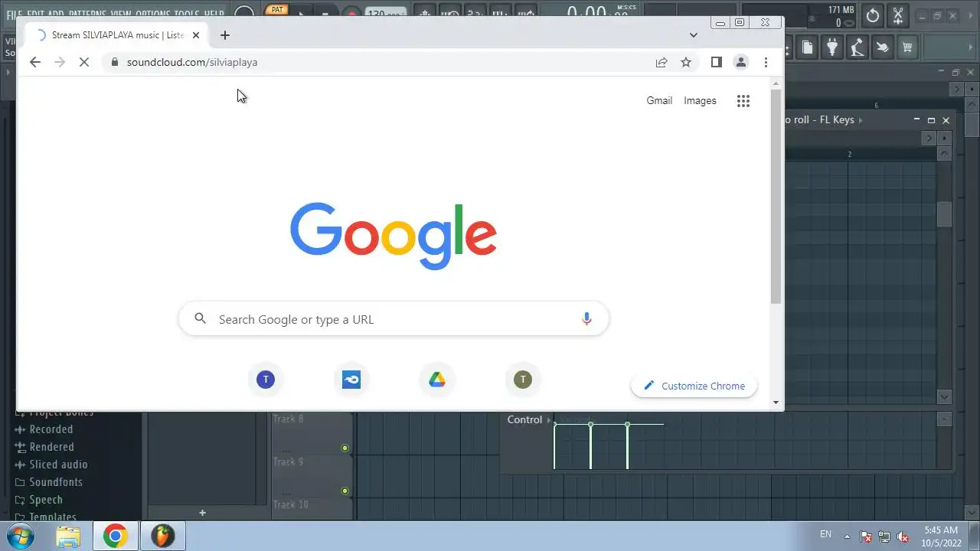Open FL Studio plugin picker plug icon
This screenshot has height=551, width=980.
[832, 47]
